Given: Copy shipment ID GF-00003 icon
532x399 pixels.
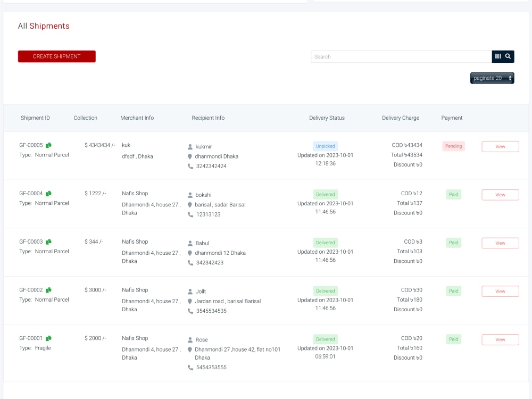Looking at the screenshot, I should point(48,242).
